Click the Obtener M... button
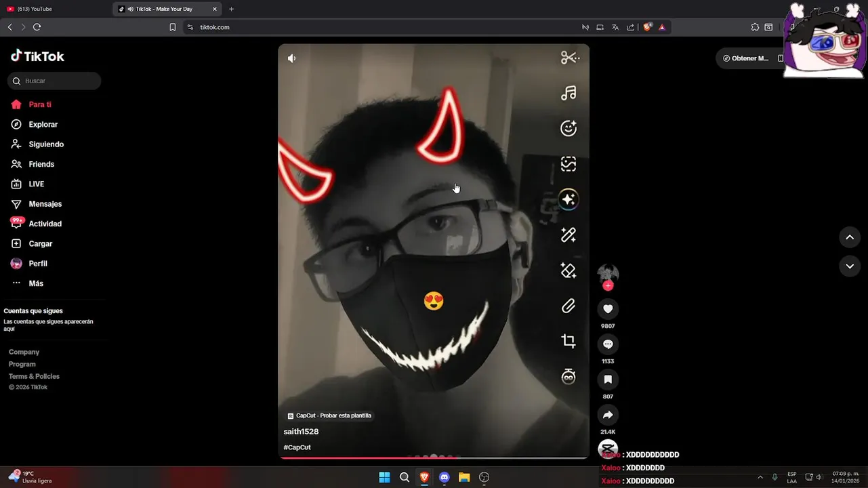The height and width of the screenshot is (488, 868). tap(745, 58)
